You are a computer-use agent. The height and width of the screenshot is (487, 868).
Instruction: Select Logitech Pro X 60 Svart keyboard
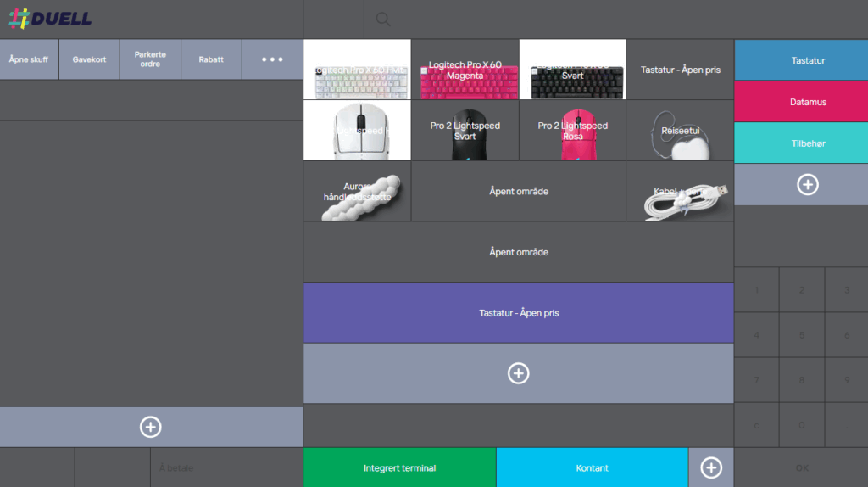tap(572, 70)
